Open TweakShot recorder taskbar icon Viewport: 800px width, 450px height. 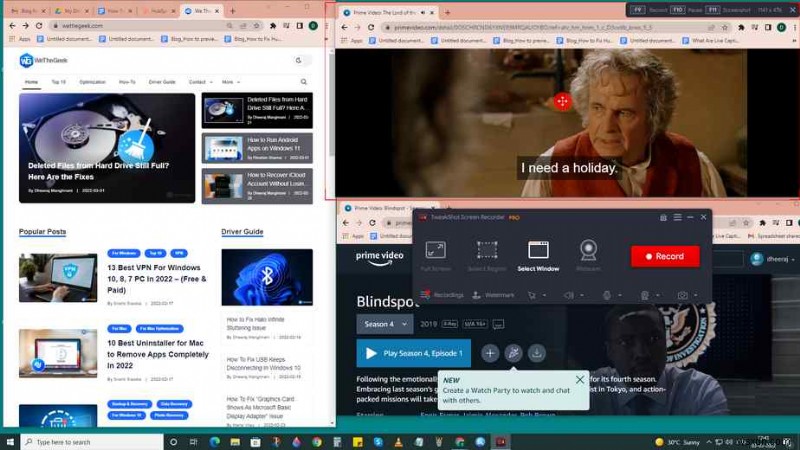pos(501,442)
